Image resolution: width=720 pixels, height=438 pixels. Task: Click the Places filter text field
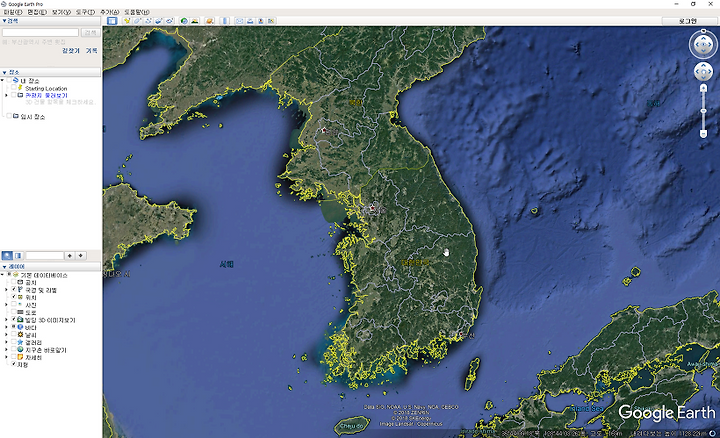pyautogui.click(x=44, y=255)
